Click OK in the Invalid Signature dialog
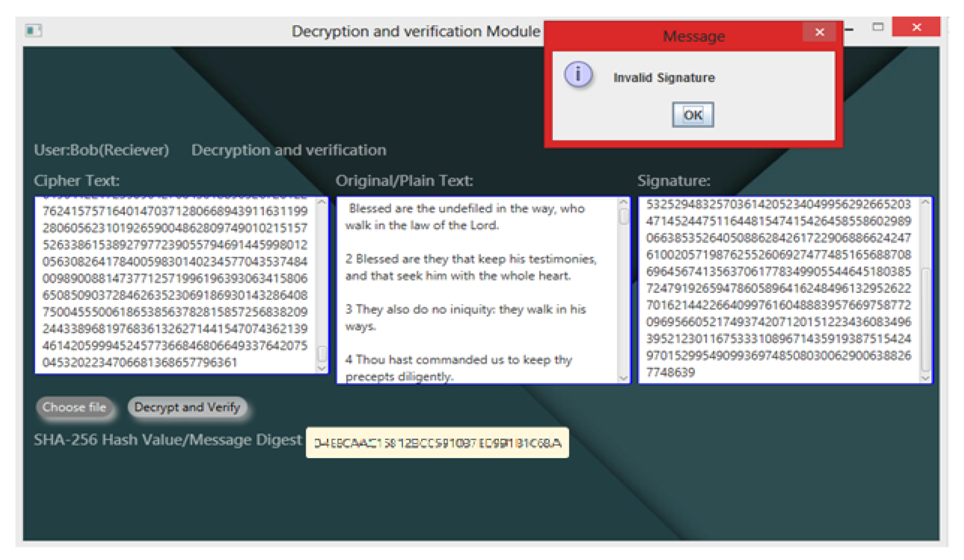This screenshot has width=964, height=560. click(x=693, y=115)
